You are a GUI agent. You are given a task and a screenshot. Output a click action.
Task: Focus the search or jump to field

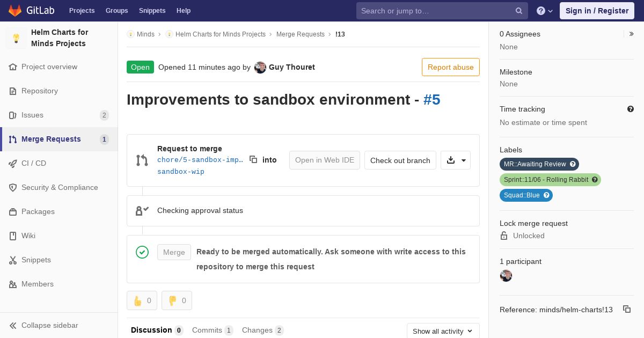coord(435,11)
